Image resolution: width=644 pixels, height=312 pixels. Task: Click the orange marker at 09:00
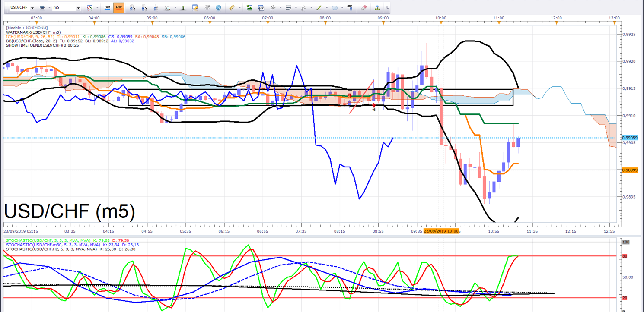pos(383,22)
